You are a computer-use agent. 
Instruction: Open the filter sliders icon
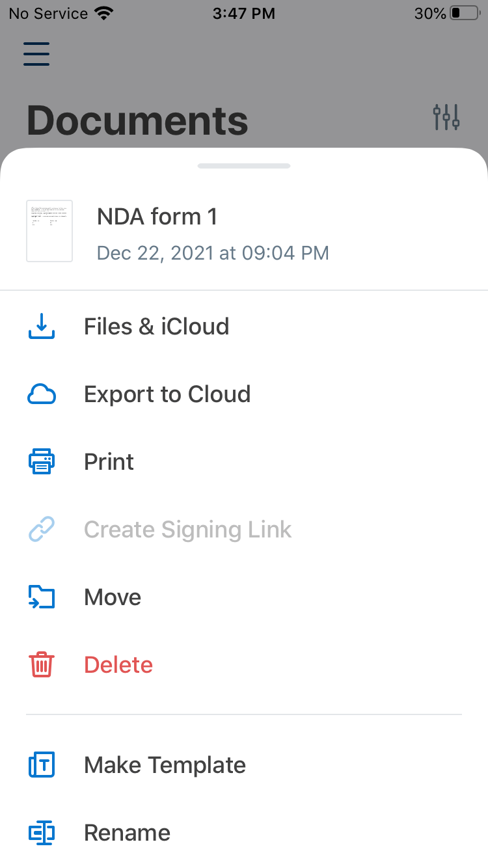click(446, 117)
